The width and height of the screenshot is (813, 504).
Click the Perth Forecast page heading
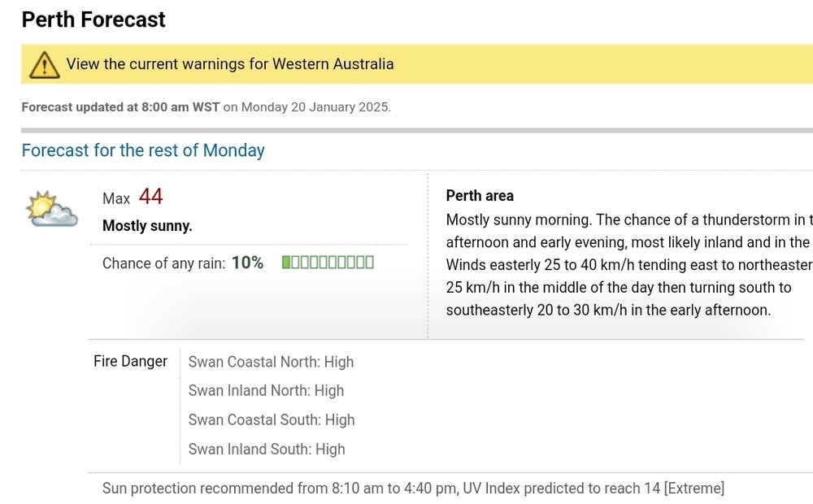(x=93, y=20)
